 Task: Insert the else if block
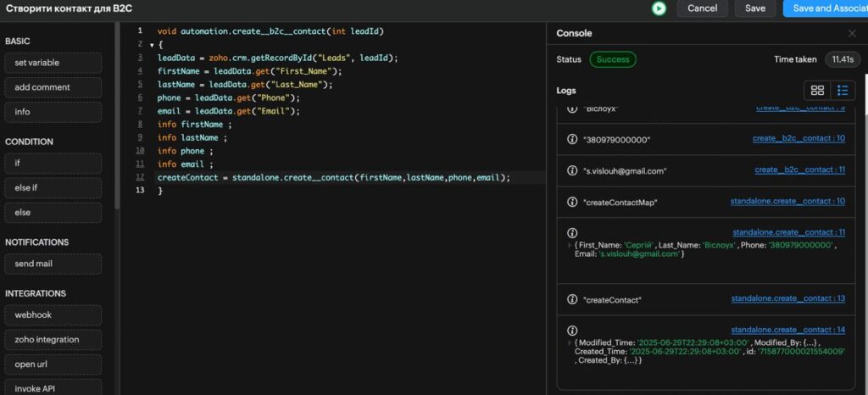click(53, 188)
